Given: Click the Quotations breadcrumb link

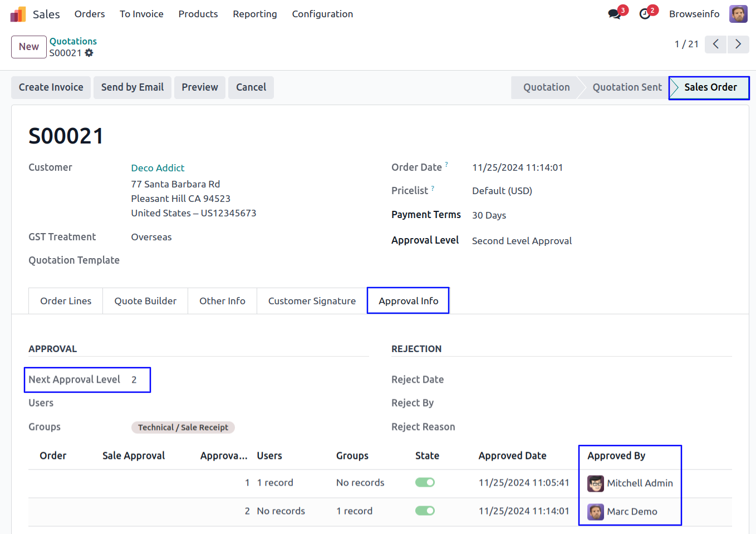Looking at the screenshot, I should pyautogui.click(x=73, y=41).
